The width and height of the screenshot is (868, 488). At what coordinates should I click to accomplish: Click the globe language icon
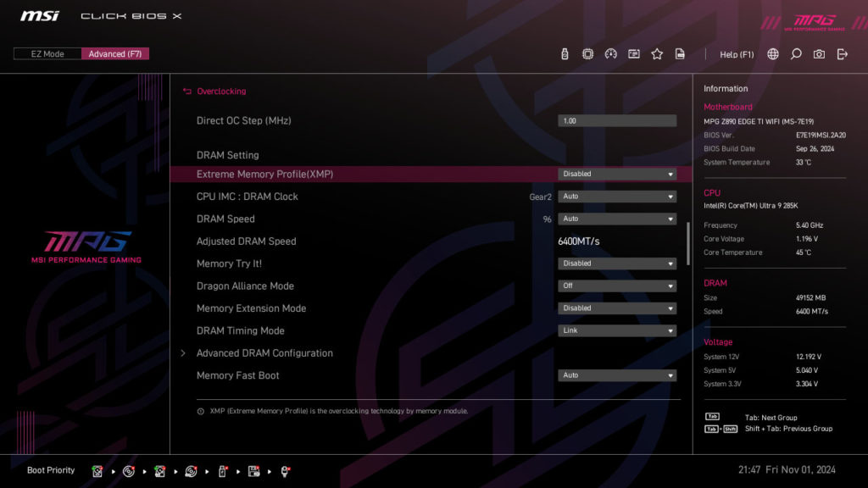[772, 53]
